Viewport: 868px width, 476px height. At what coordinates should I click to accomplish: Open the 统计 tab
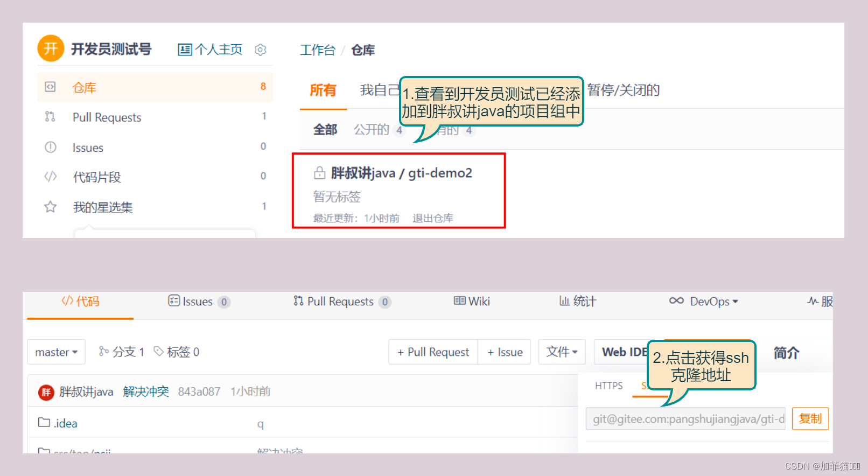tap(578, 302)
